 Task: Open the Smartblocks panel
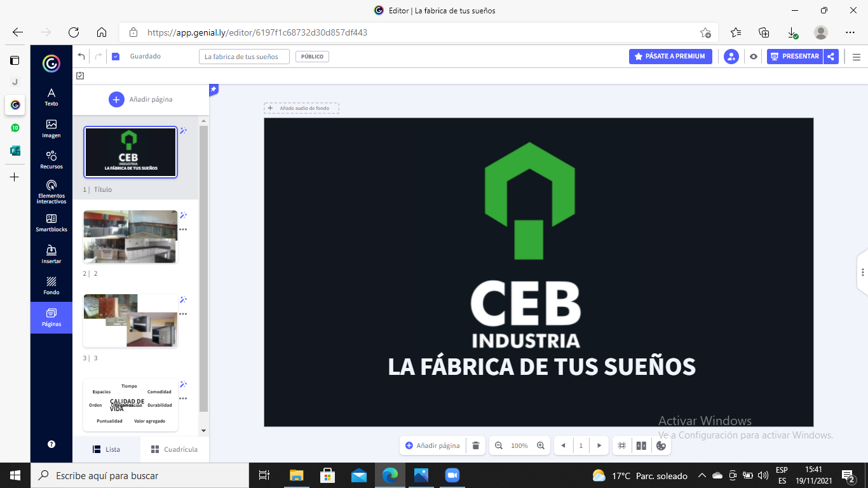51,224
